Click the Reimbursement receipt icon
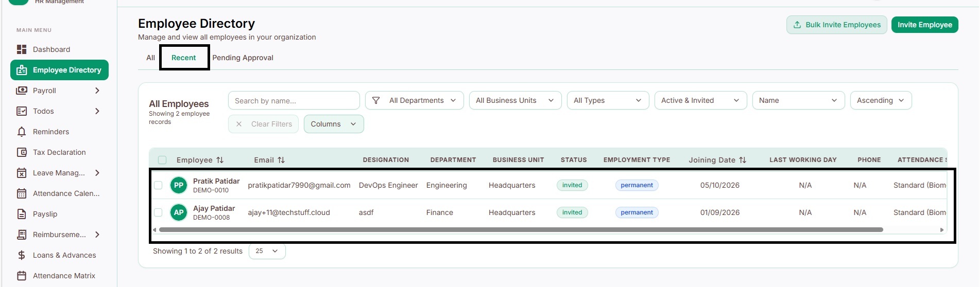This screenshot has height=287, width=980. click(22, 235)
